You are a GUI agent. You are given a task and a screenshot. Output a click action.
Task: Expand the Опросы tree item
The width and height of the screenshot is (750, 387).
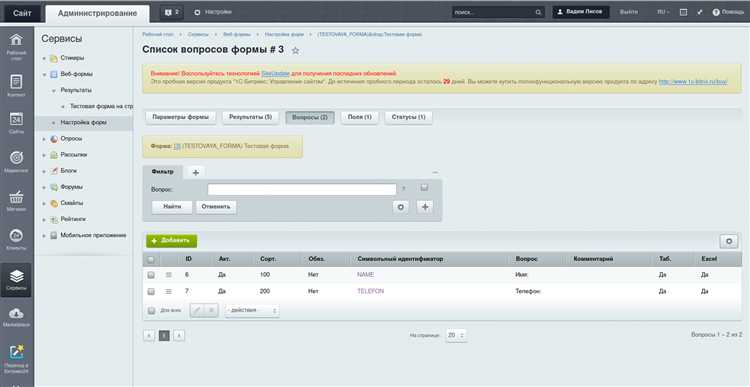click(44, 139)
